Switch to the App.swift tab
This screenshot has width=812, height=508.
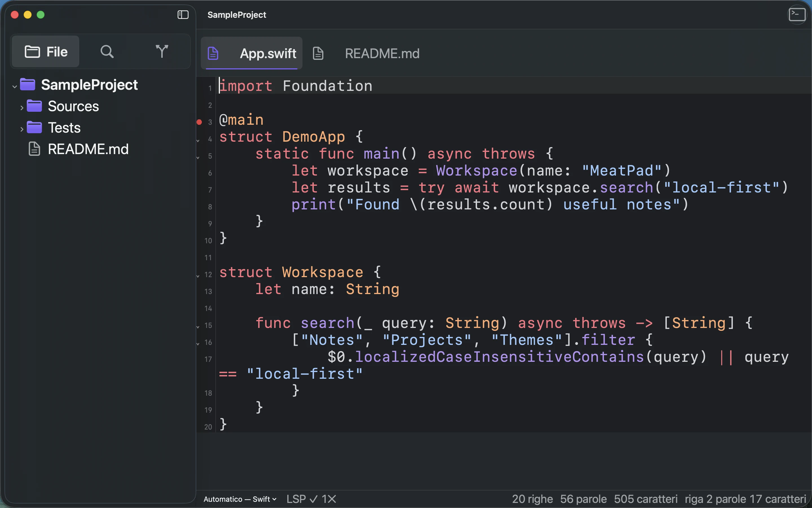coord(252,53)
